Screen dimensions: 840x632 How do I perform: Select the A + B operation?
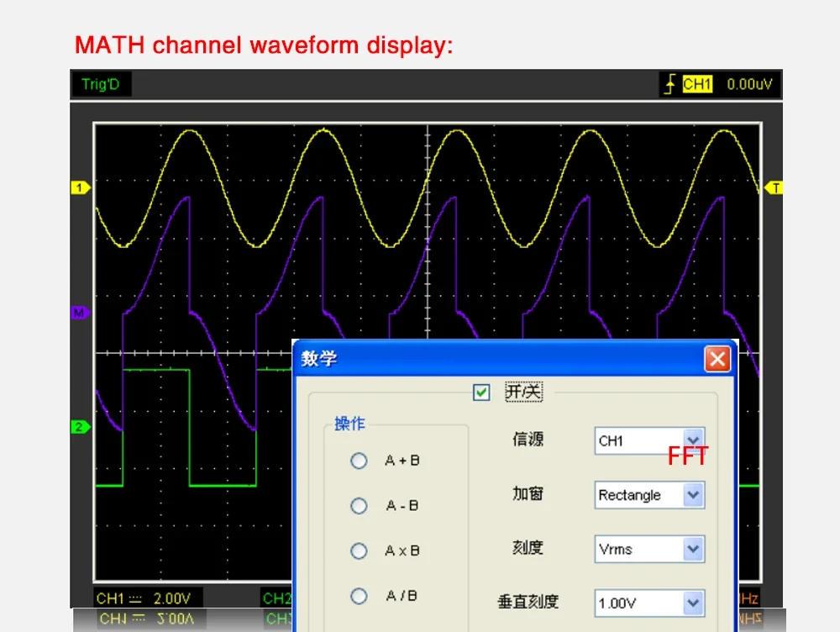[359, 461]
